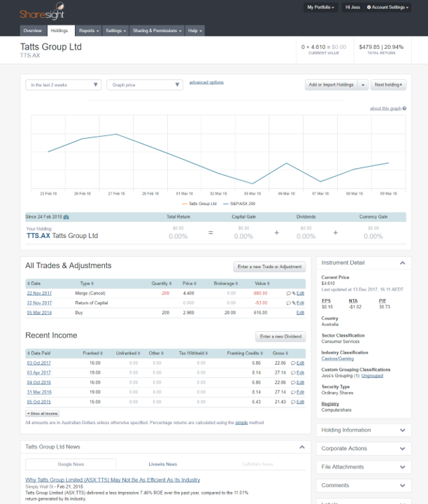Expand 'Show all income' list
The height and width of the screenshot is (504, 428).
tap(43, 414)
